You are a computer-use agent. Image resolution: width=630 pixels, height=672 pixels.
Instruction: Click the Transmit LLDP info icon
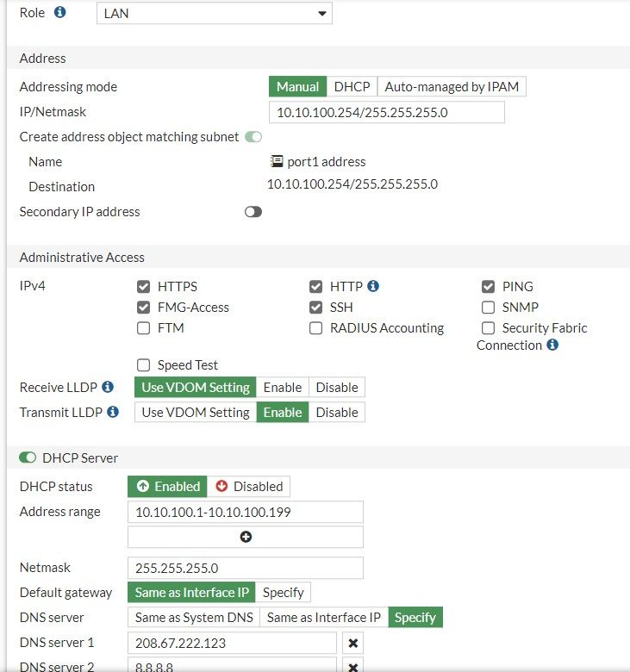pyautogui.click(x=113, y=413)
